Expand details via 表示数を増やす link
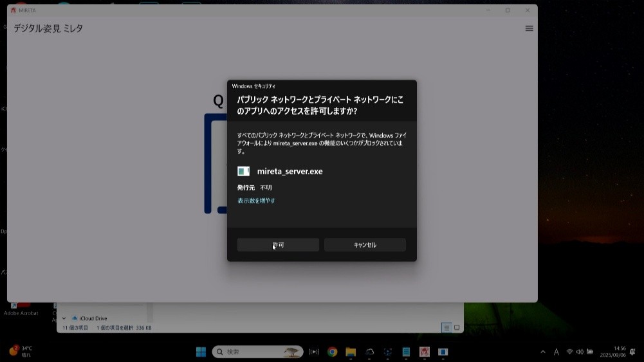The width and height of the screenshot is (644, 362). click(x=256, y=201)
